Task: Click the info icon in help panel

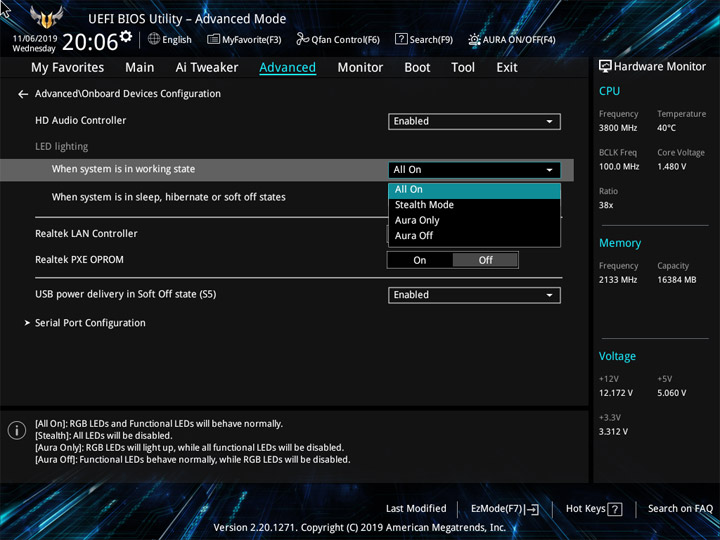Action: 17,430
